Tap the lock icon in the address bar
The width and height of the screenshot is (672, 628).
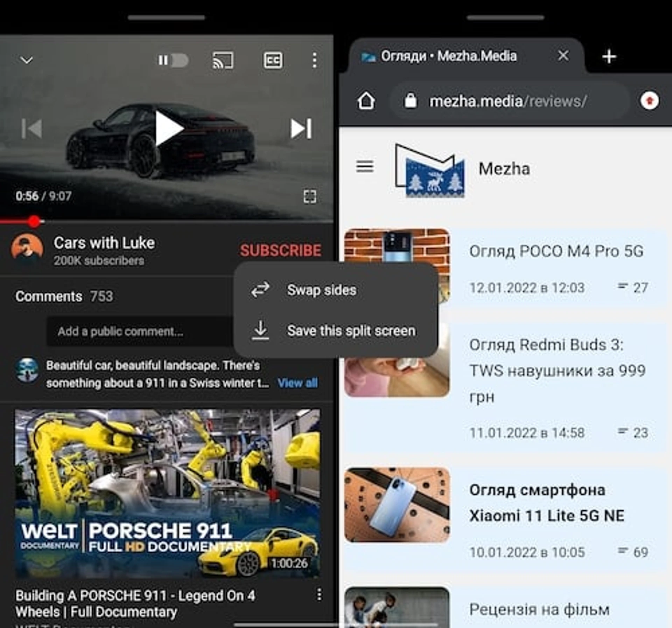point(410,101)
